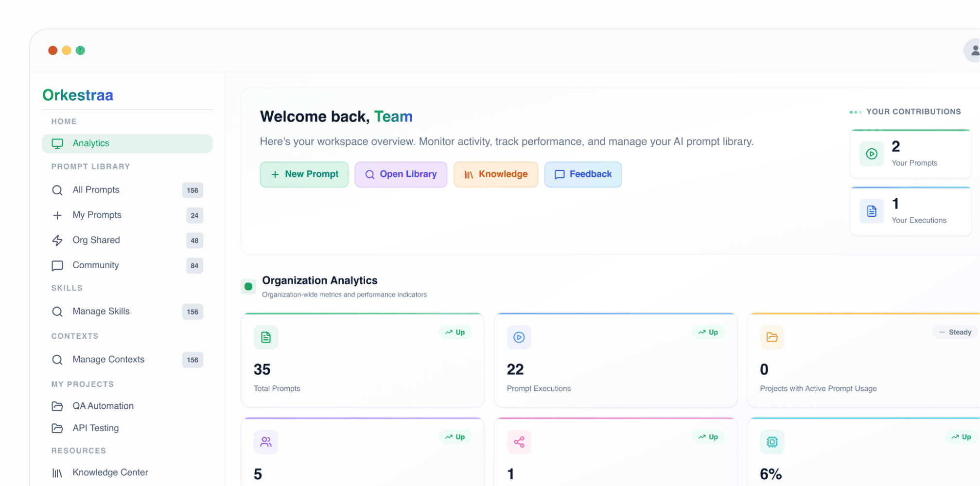Screen dimensions: 980x486
Task: Click the green maximize window dot
Action: (x=80, y=51)
